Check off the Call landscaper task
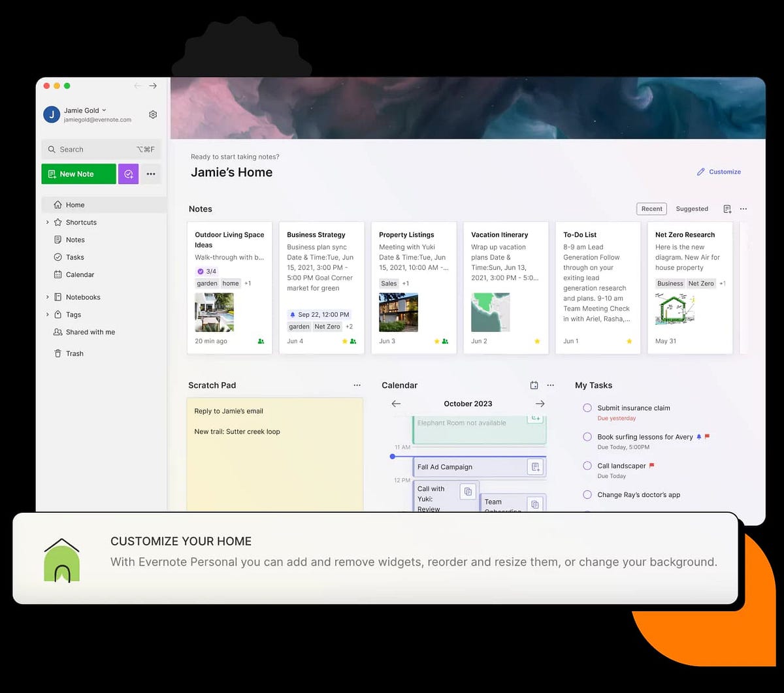This screenshot has height=693, width=784. tap(587, 466)
